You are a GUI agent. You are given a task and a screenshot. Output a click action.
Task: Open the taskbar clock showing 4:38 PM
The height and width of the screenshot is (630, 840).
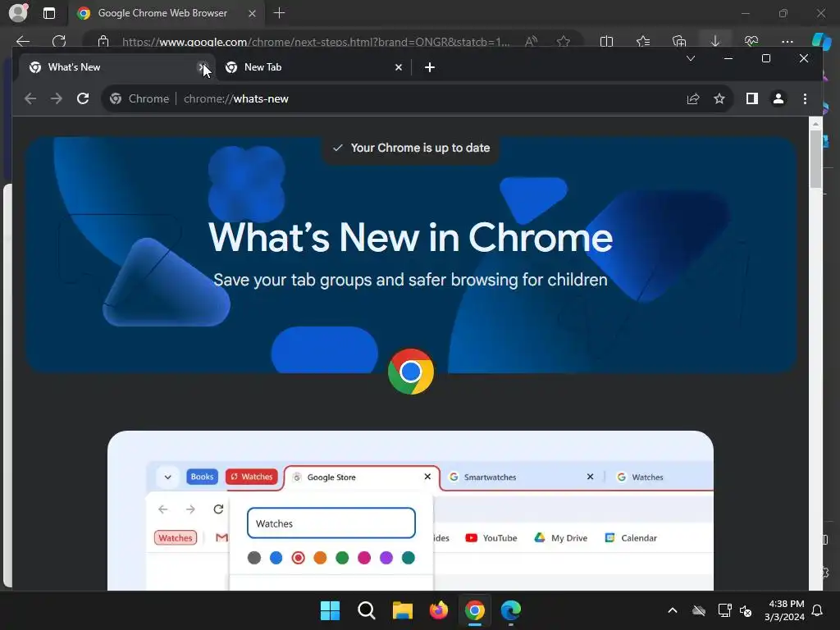coord(784,610)
